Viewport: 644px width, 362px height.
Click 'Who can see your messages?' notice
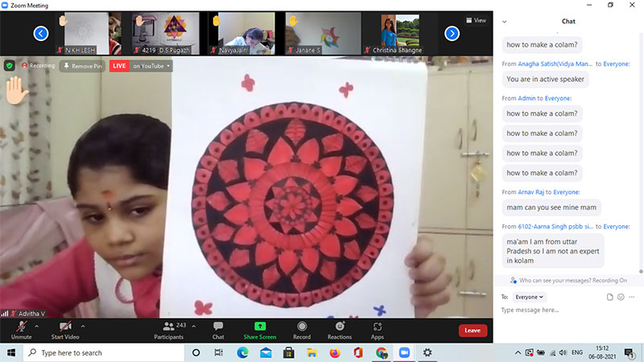pyautogui.click(x=569, y=280)
